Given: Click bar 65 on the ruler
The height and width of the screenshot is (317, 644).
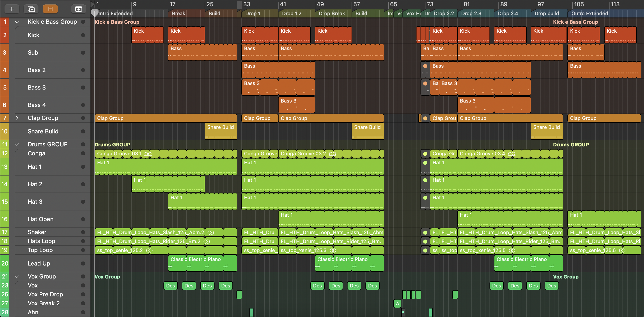Looking at the screenshot, I should pyautogui.click(x=393, y=4).
